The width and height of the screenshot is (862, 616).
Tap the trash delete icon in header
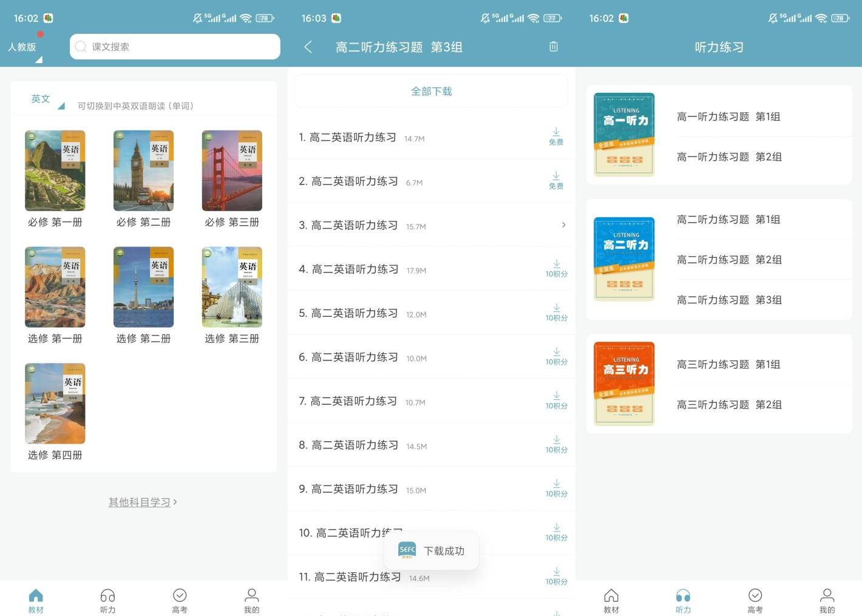(553, 47)
